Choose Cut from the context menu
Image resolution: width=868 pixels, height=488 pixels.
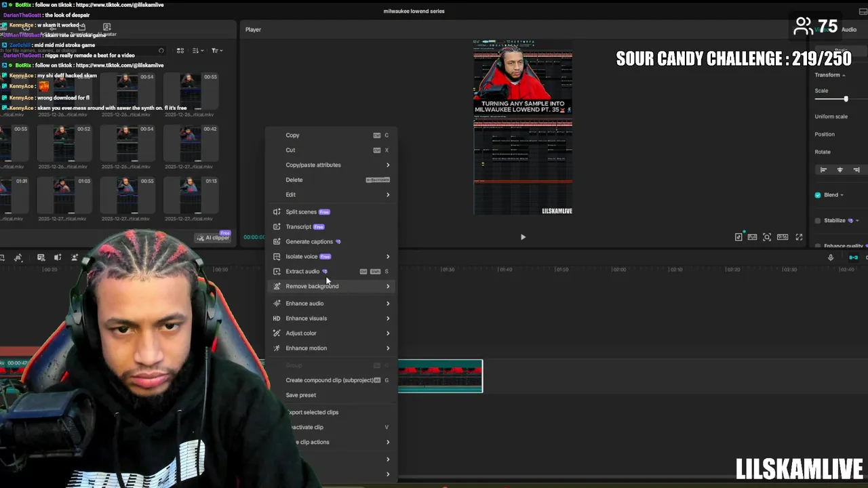[331, 150]
